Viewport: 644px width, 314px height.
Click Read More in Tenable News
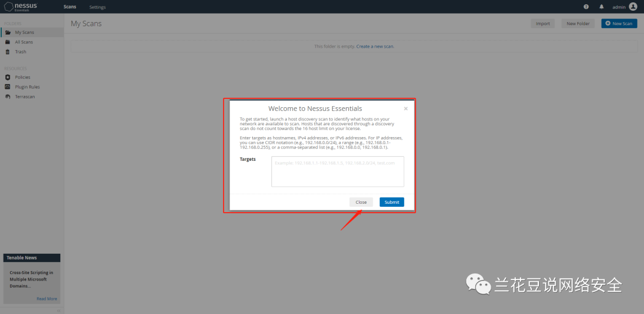coord(47,299)
